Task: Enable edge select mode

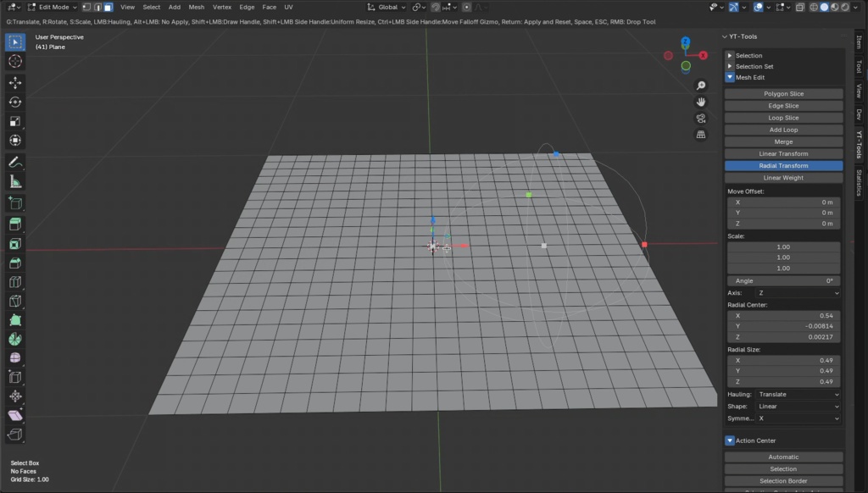Action: pos(98,7)
